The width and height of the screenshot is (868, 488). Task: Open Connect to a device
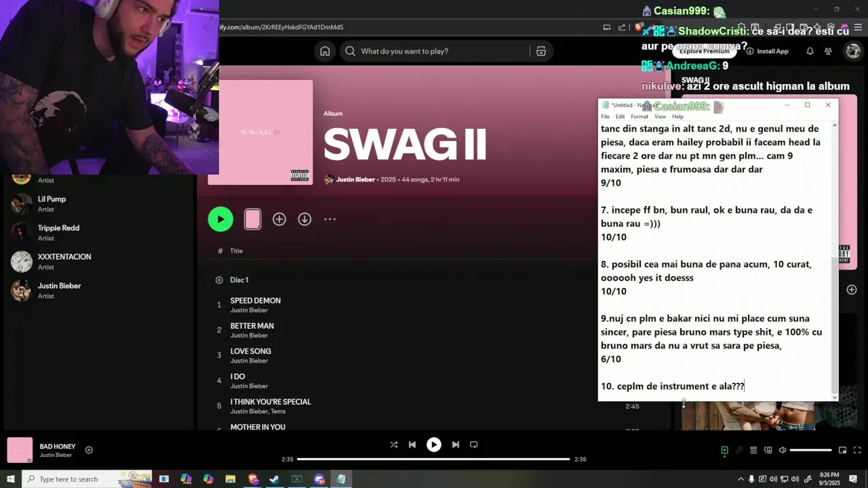click(768, 450)
